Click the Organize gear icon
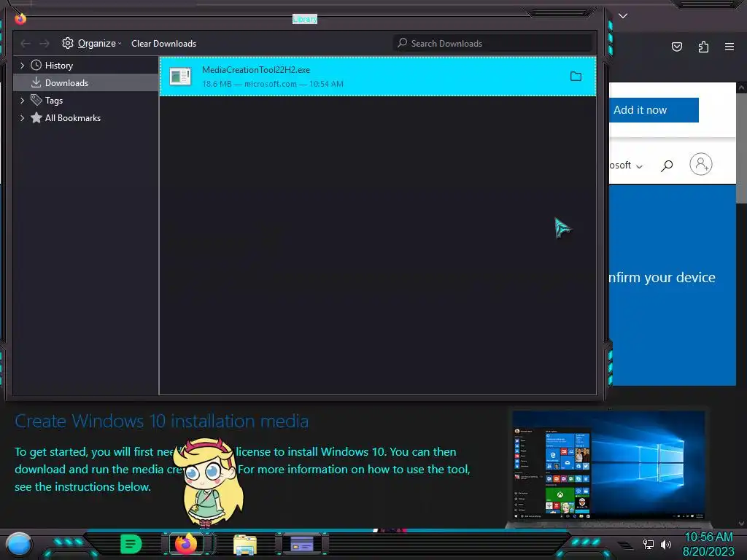Image resolution: width=747 pixels, height=560 pixels. [x=68, y=43]
